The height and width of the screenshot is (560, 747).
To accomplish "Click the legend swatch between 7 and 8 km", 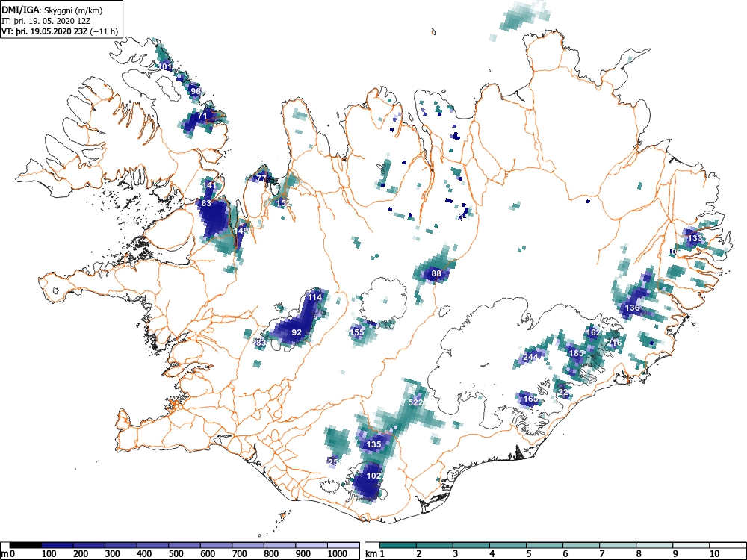I will pyautogui.click(x=619, y=545).
